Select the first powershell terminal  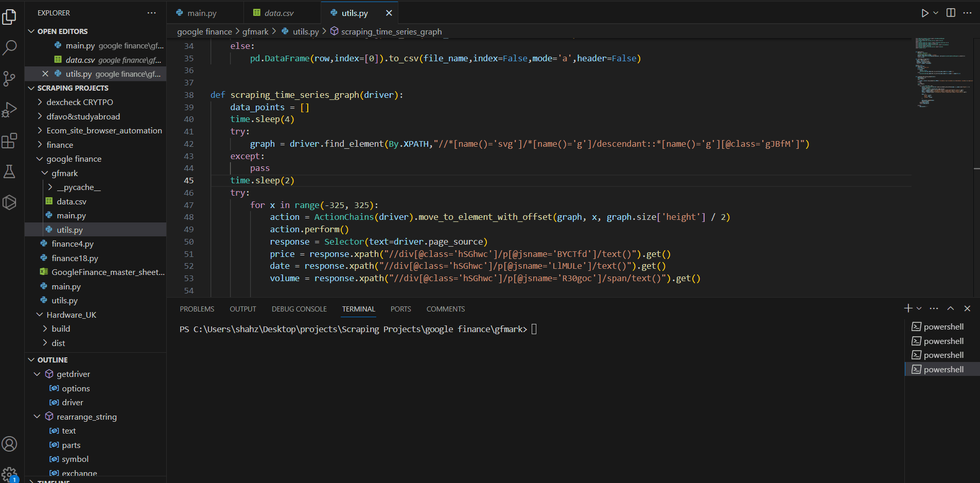pos(942,327)
